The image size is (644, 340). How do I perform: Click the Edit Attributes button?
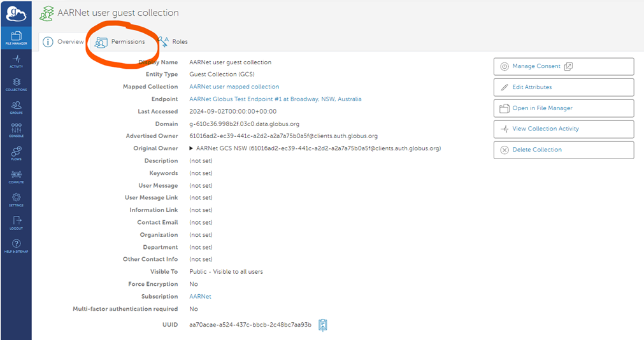click(564, 87)
